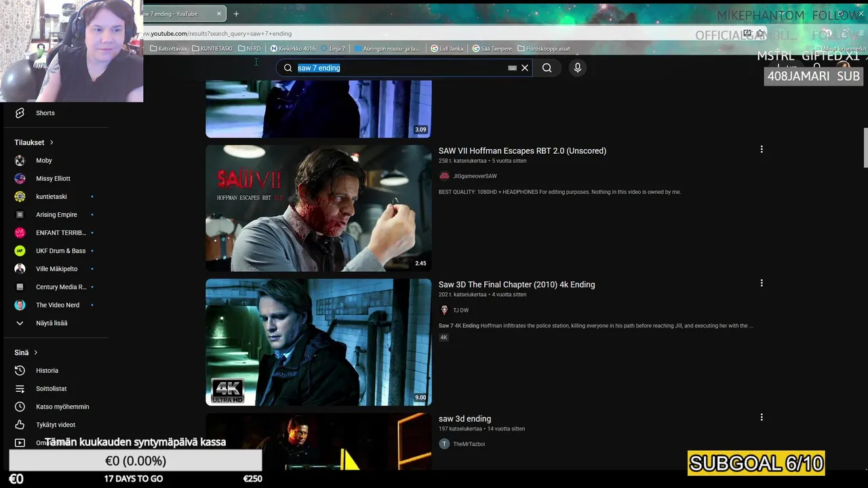Open the KUNTIETASKI bookmarks folder

point(212,49)
